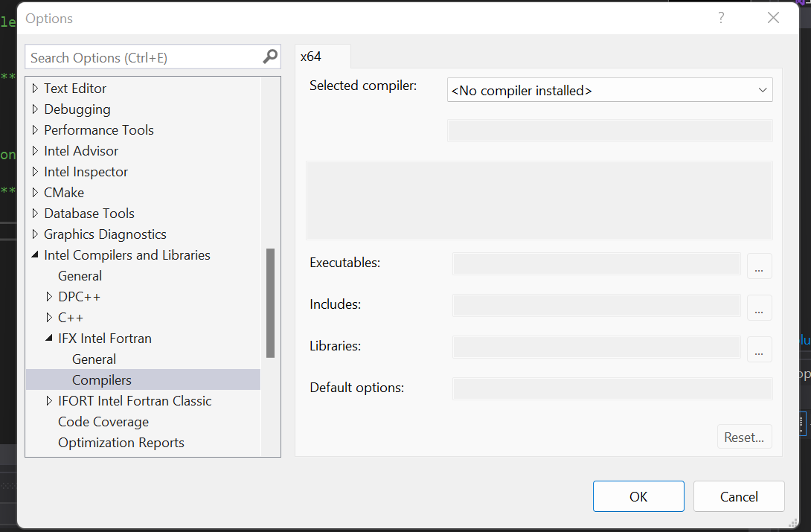Screen dimensions: 811x532
Task: Click the Reset button
Action: point(744,437)
